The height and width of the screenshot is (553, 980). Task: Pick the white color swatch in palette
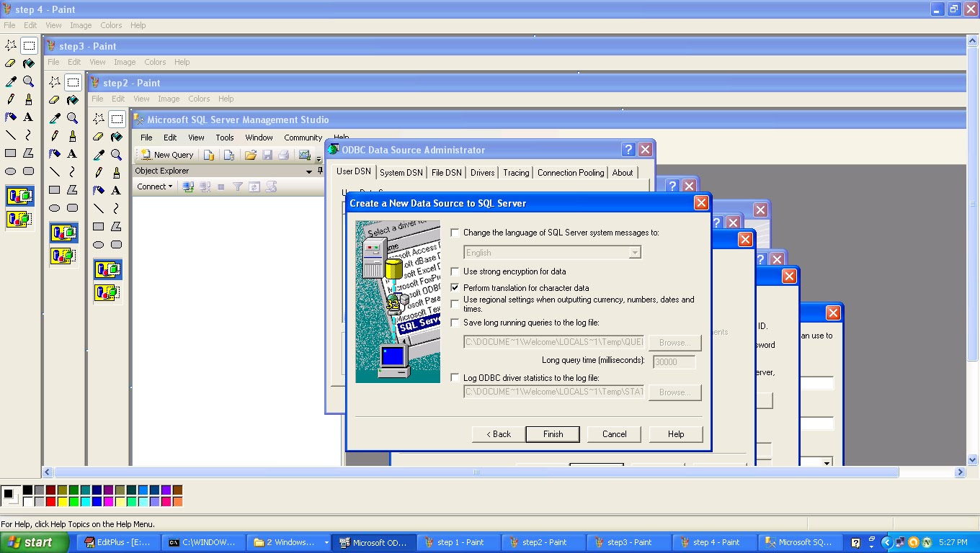(x=27, y=501)
